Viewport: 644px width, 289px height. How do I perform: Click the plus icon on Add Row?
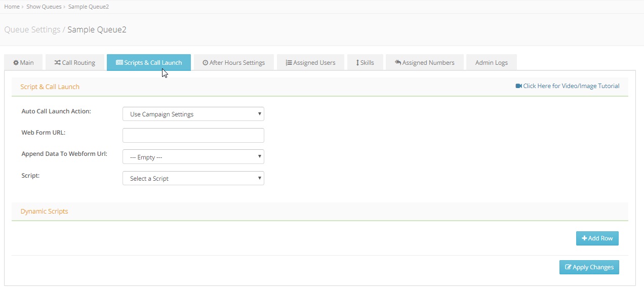584,238
